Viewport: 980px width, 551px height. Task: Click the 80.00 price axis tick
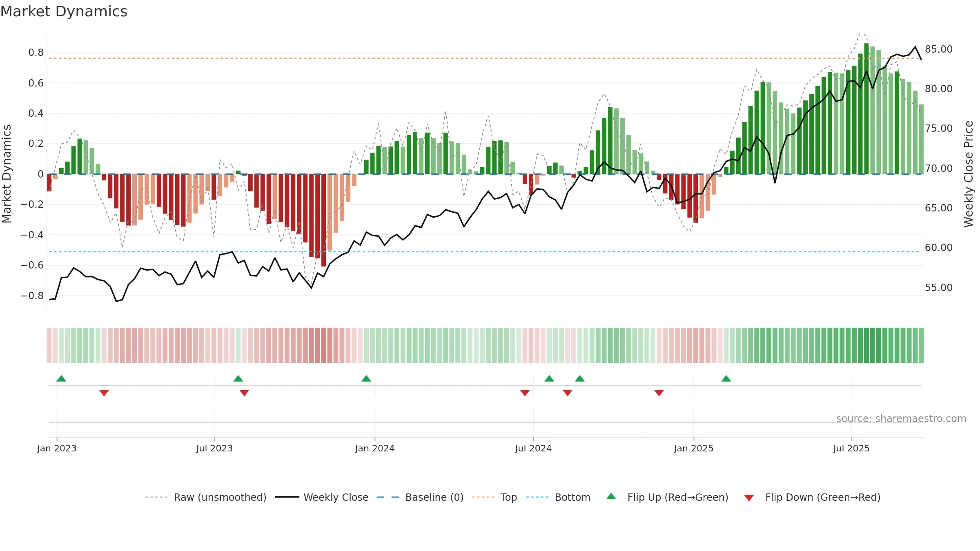(938, 89)
